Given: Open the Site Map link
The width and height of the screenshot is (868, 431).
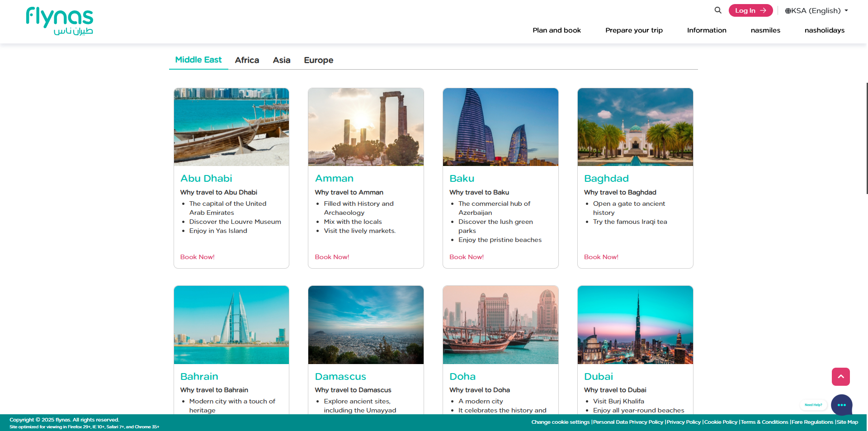Looking at the screenshot, I should (848, 422).
